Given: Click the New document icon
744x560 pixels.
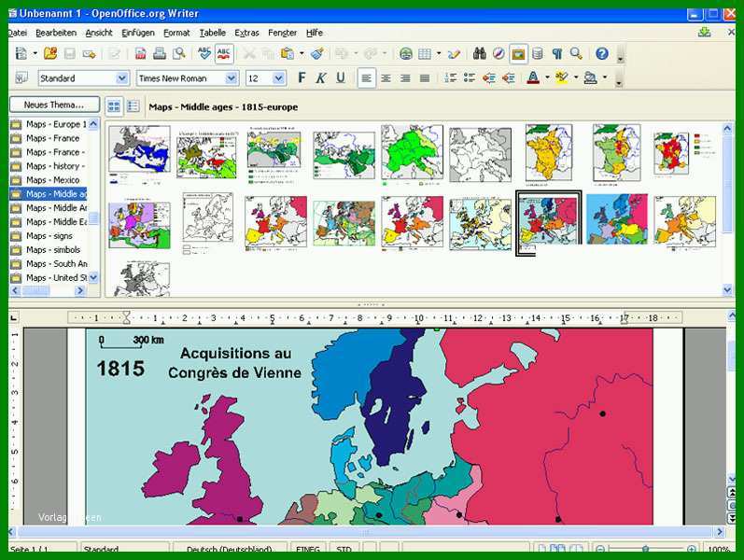Looking at the screenshot, I should coord(21,53).
